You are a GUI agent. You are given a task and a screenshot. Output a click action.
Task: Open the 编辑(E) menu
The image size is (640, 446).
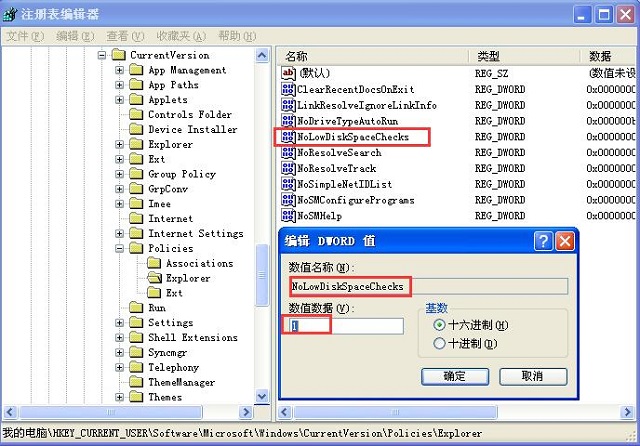75,36
